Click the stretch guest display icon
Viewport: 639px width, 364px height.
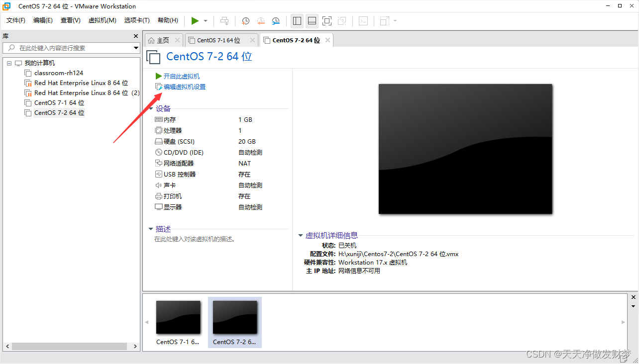(x=384, y=21)
